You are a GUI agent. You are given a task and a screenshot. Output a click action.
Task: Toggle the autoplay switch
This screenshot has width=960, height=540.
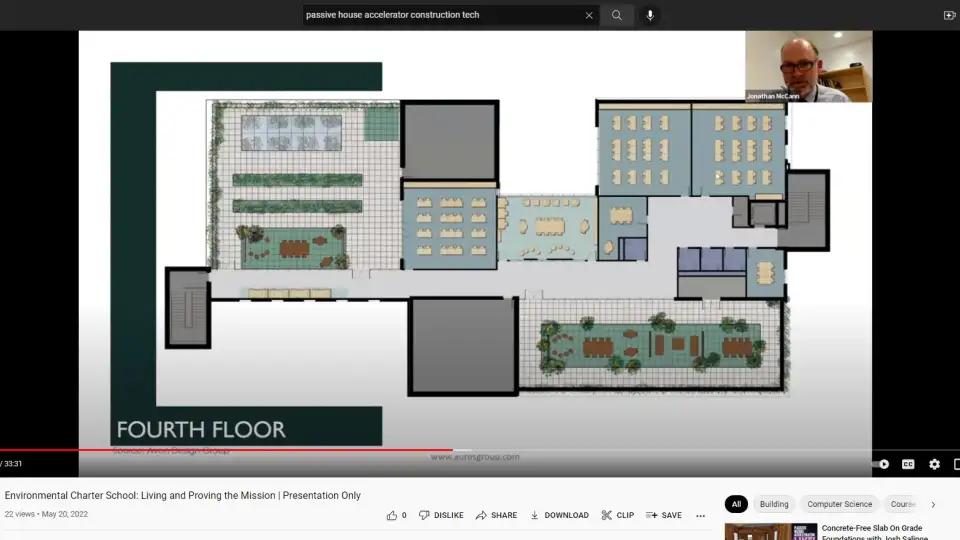point(881,464)
